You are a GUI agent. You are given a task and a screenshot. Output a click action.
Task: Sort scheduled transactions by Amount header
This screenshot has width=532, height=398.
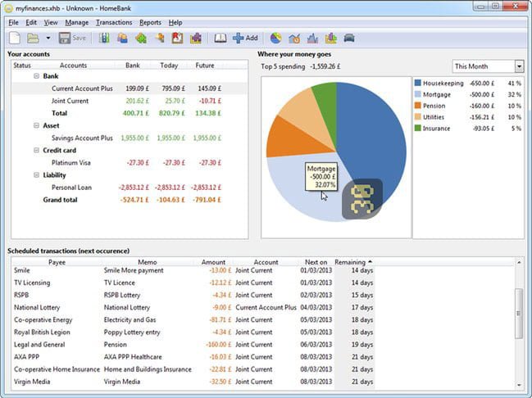coord(213,262)
